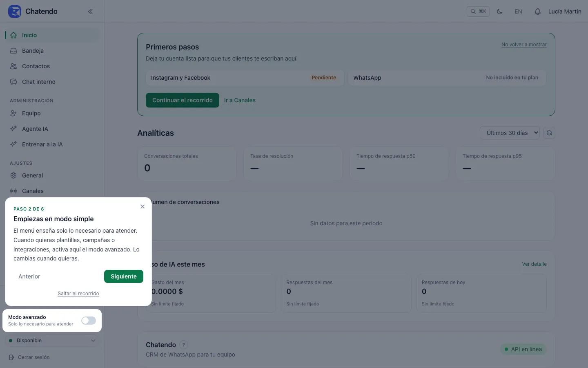Open Chat interno section
Screen dimensions: 588x368
click(52, 82)
